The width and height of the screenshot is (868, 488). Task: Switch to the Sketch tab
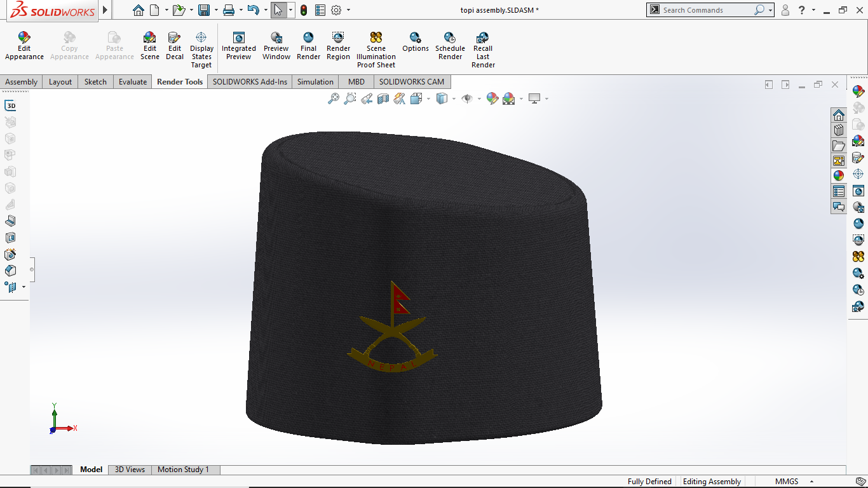[x=95, y=82]
